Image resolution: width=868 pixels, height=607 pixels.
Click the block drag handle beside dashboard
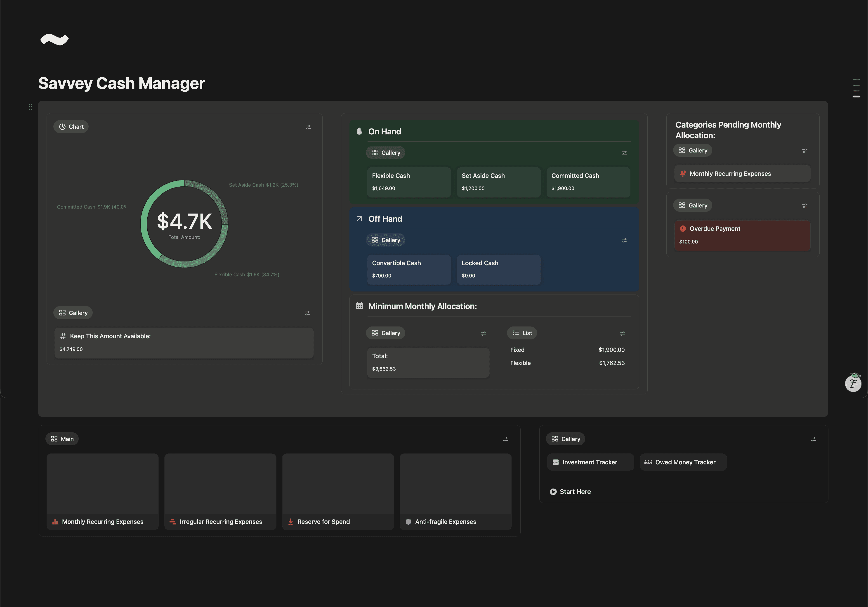coord(30,107)
